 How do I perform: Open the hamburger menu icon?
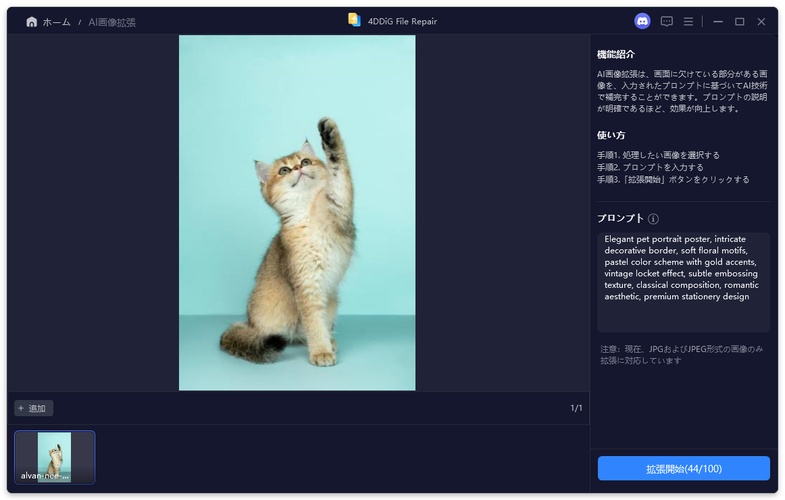coord(688,22)
